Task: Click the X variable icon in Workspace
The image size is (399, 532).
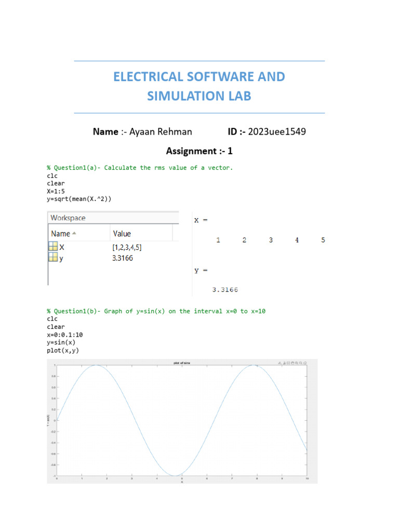Action: click(53, 246)
